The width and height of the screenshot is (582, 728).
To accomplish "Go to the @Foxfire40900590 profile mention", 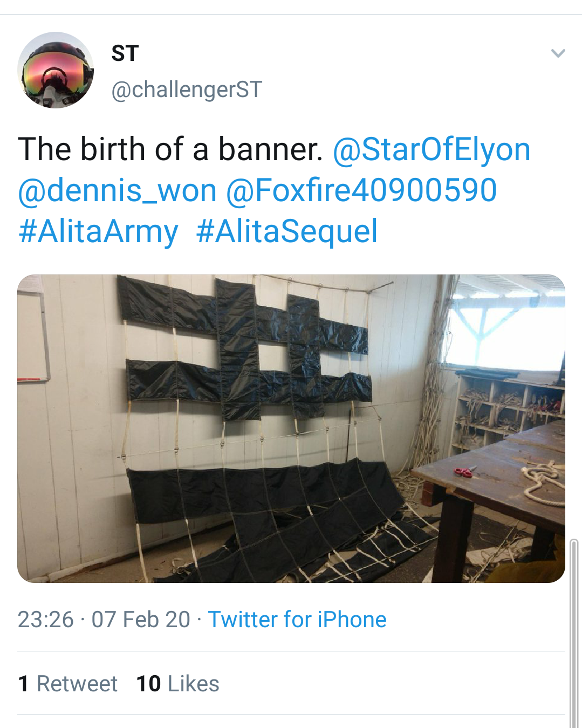I will click(x=361, y=190).
